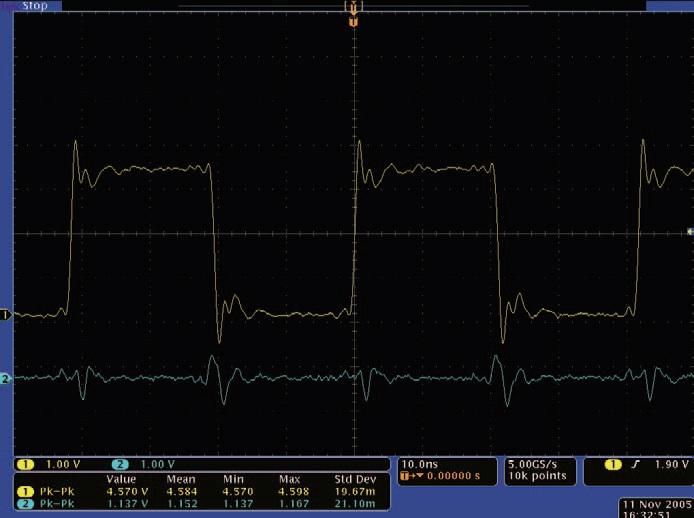Screen dimensions: 694x518
Task: Click the Stop acquisition status label
Action: point(34,5)
